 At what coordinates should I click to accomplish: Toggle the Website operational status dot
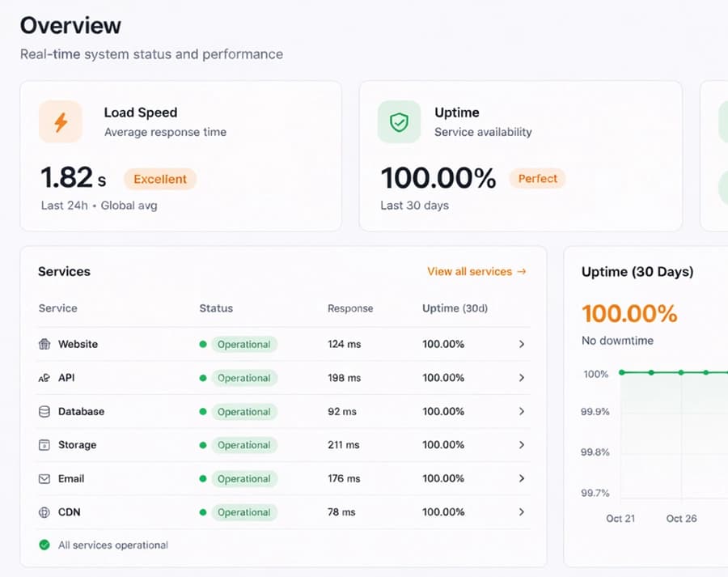pyautogui.click(x=204, y=344)
